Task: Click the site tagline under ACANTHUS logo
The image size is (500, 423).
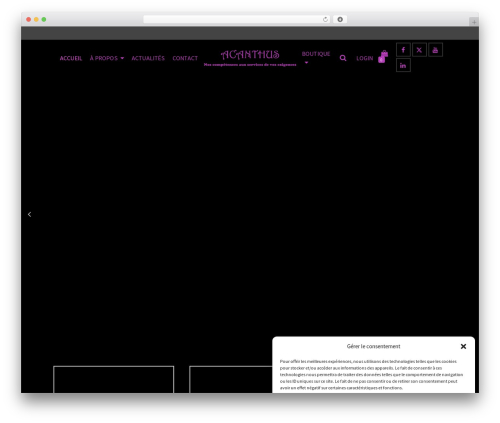Action: point(250,65)
